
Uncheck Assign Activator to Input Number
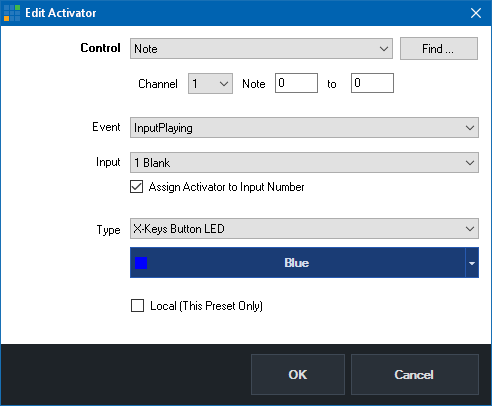pyautogui.click(x=137, y=187)
